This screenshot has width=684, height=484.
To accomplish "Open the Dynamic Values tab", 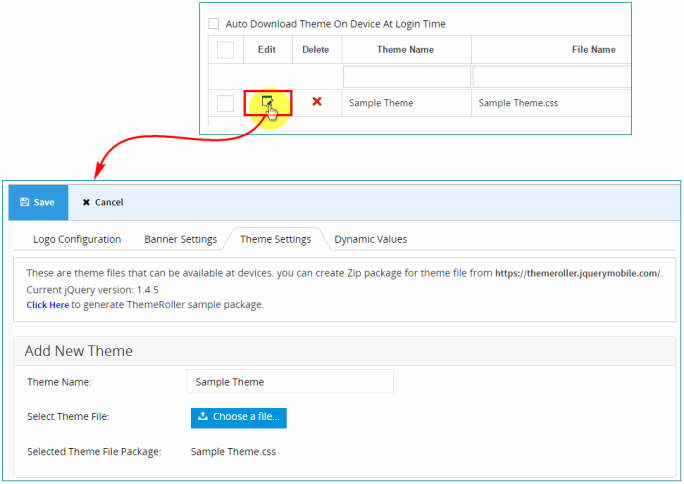I will (371, 239).
